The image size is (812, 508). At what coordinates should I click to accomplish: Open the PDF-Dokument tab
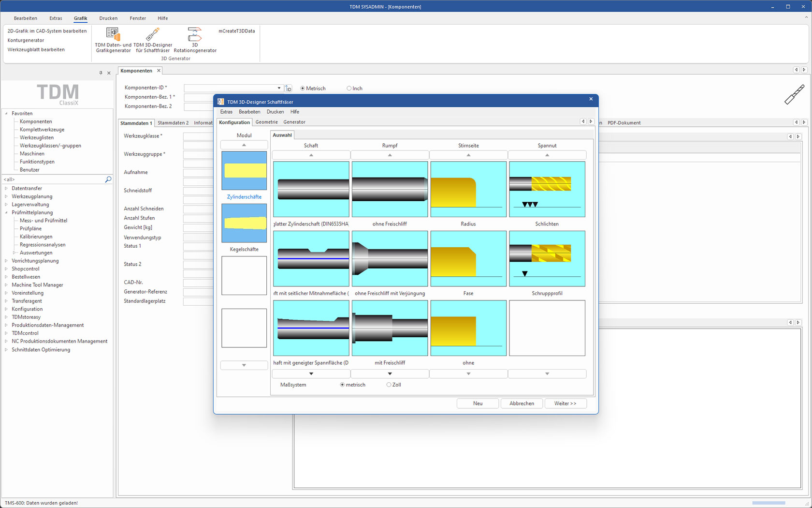click(x=624, y=123)
